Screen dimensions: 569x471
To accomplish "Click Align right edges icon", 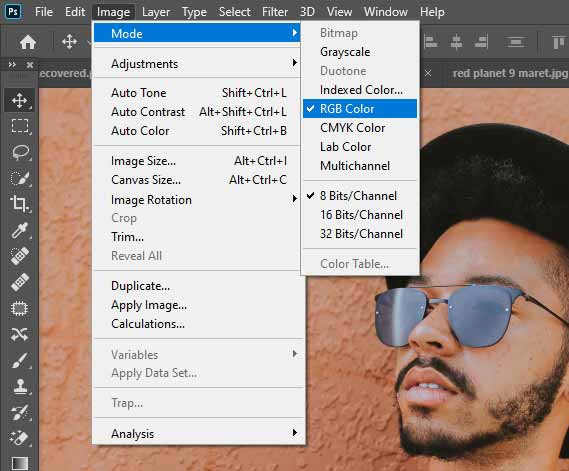I will (482, 42).
